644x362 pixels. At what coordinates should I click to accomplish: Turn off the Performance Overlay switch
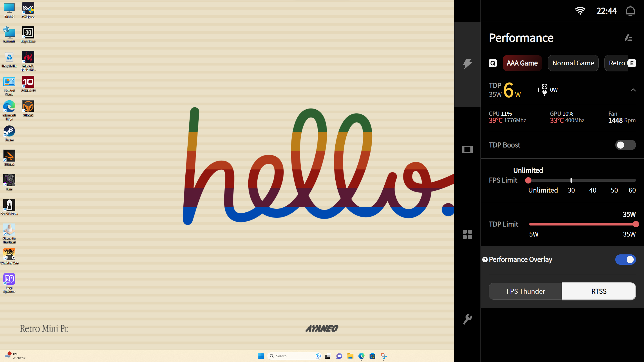tap(625, 260)
